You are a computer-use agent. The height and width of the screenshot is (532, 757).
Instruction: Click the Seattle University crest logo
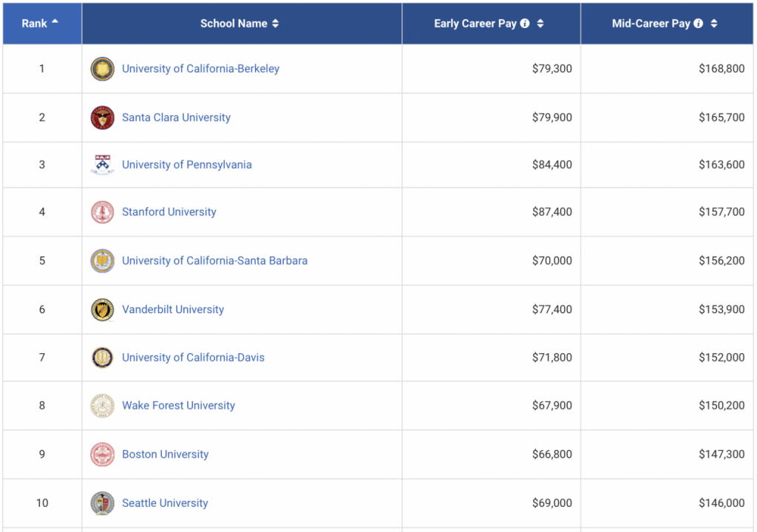click(x=102, y=503)
